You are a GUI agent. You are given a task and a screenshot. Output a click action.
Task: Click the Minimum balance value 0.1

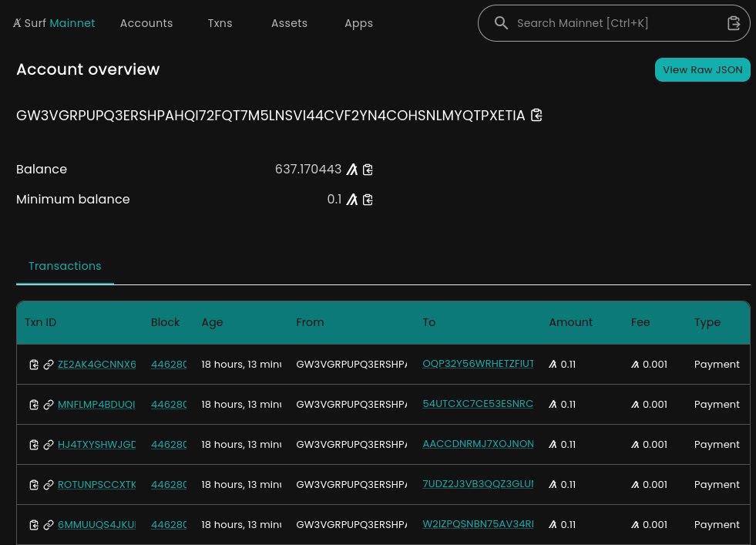334,199
